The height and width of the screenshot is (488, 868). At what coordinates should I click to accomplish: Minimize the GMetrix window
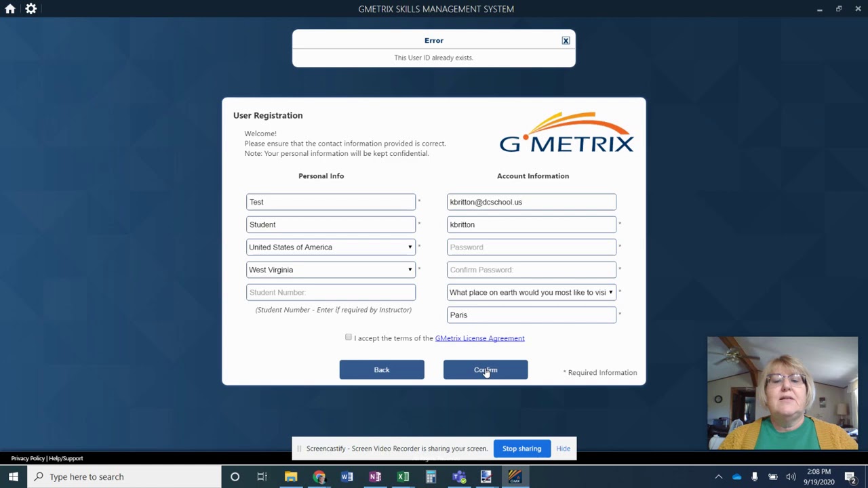click(819, 9)
